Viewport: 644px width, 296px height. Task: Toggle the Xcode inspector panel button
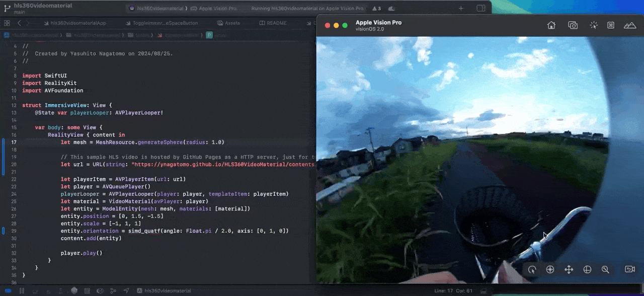click(x=481, y=9)
